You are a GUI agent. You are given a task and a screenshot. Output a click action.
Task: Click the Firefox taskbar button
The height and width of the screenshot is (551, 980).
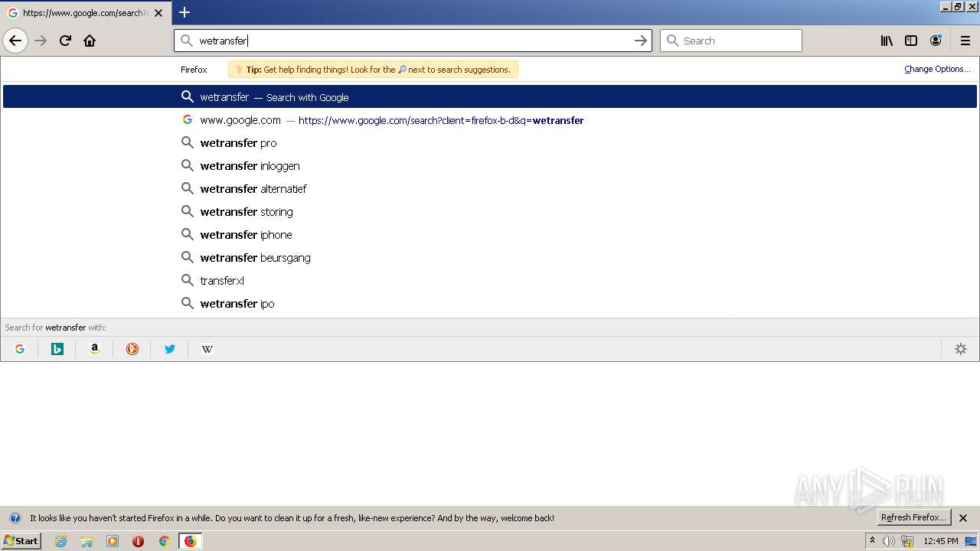pos(190,541)
